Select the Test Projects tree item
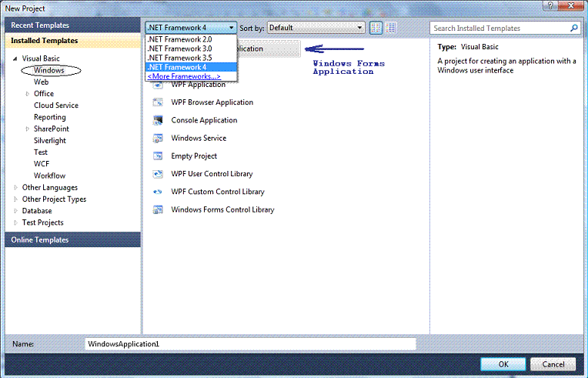This screenshot has width=588, height=378. pyautogui.click(x=43, y=222)
